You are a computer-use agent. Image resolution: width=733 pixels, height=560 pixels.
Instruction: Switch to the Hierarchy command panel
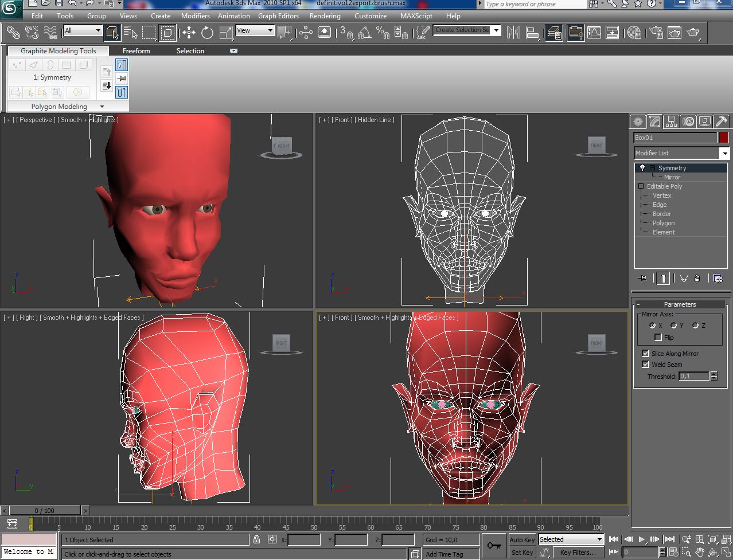point(671,122)
